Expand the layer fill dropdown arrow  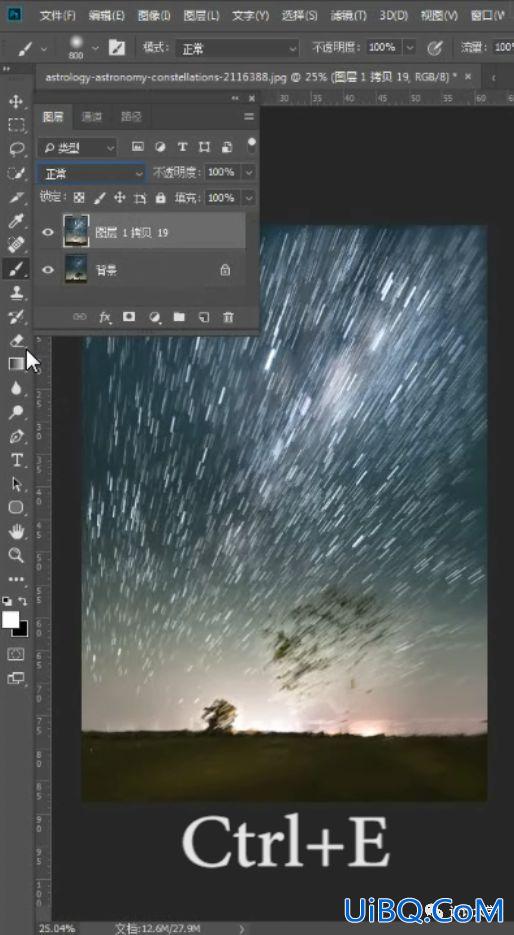tap(249, 197)
